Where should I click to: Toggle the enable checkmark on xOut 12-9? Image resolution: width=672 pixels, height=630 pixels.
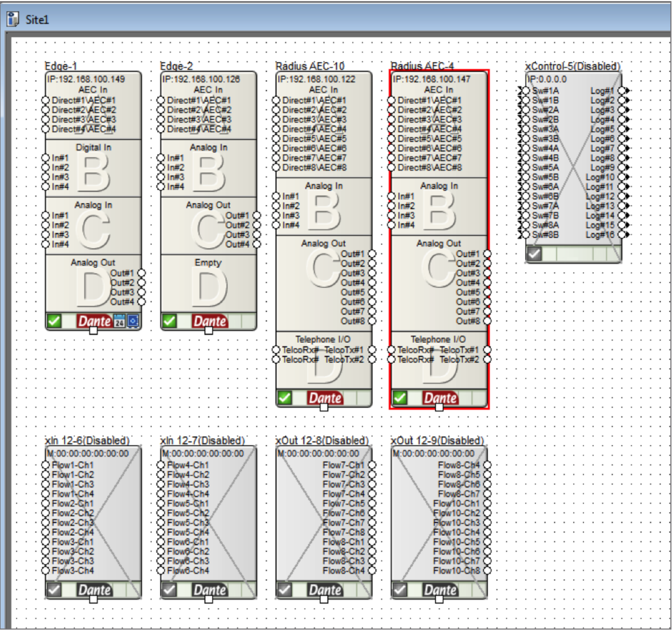(399, 590)
